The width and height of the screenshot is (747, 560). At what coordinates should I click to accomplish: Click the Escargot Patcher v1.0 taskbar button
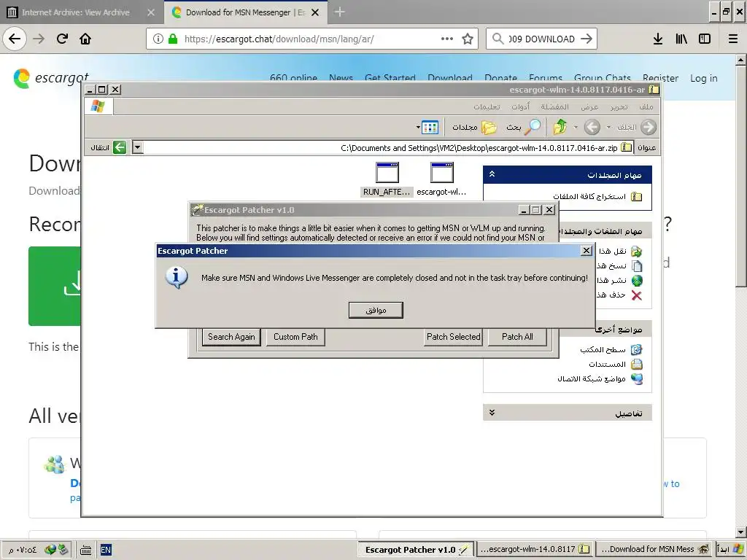[x=416, y=550]
